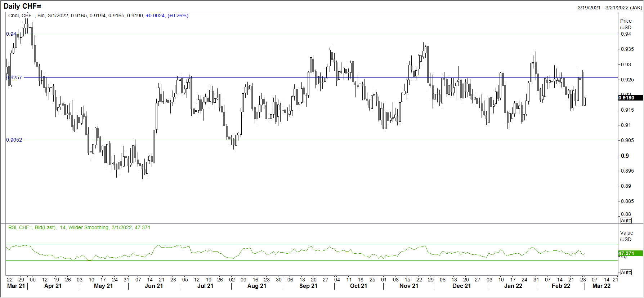The width and height of the screenshot is (644, 298).
Task: Click the "Jun 21" month label
Action: pos(154,286)
